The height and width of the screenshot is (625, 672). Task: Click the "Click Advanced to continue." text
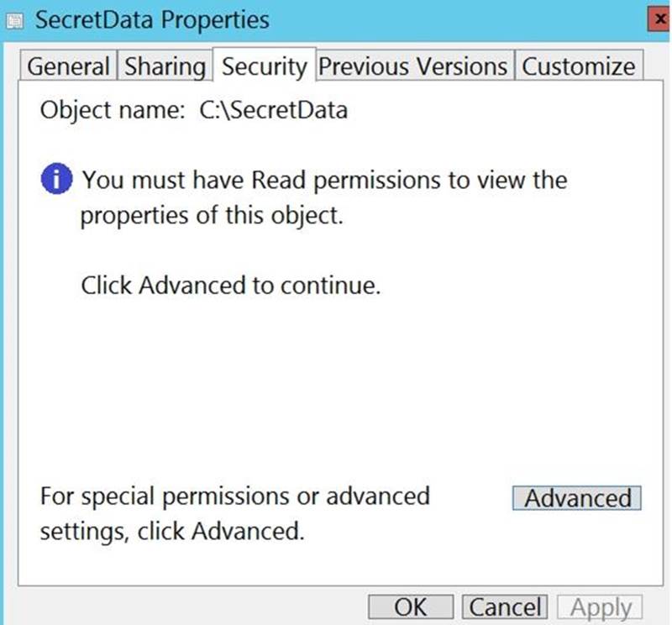[x=231, y=286]
